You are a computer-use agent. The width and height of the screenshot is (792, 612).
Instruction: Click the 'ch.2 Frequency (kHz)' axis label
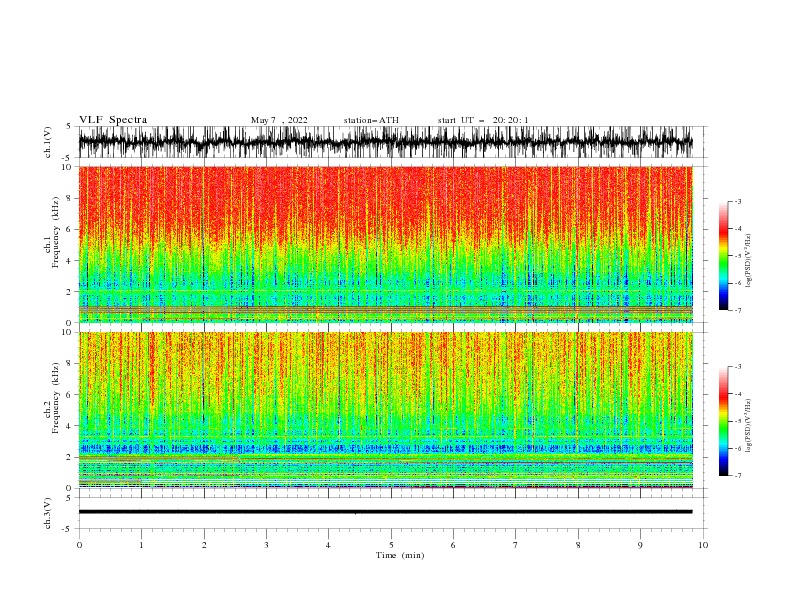pyautogui.click(x=52, y=398)
